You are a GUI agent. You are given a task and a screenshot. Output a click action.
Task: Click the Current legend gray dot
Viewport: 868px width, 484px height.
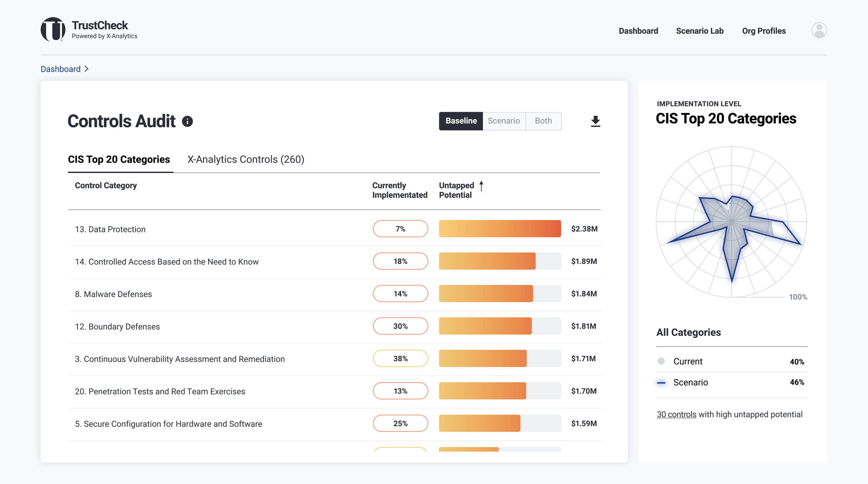(x=661, y=361)
